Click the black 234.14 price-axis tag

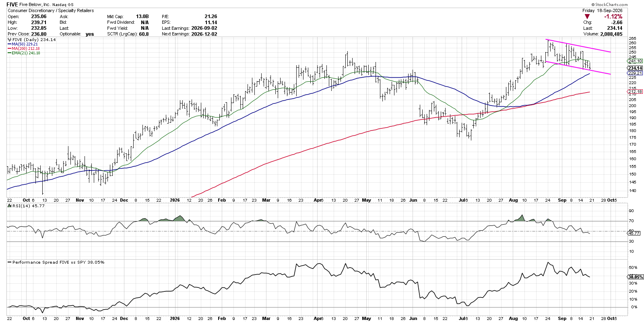point(636,68)
